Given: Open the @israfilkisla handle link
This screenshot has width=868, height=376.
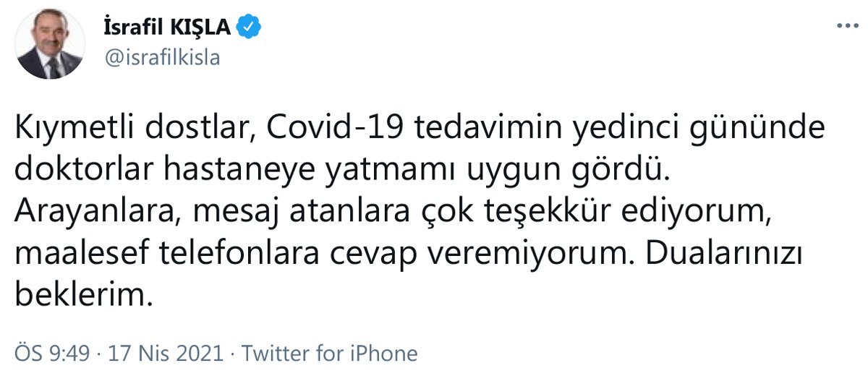Looking at the screenshot, I should 163,58.
